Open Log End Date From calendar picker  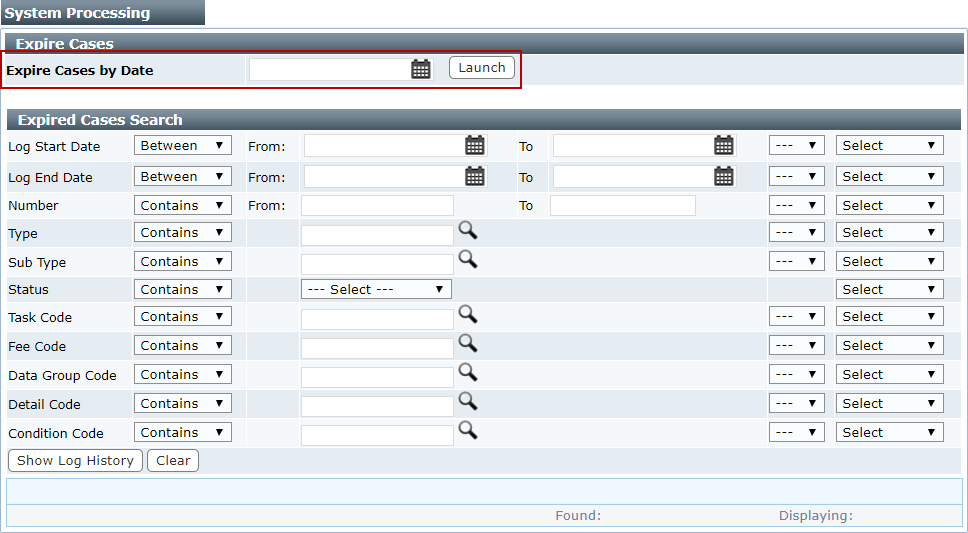[x=475, y=176]
